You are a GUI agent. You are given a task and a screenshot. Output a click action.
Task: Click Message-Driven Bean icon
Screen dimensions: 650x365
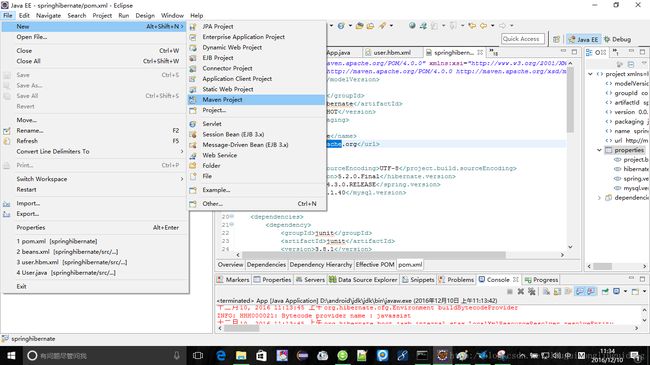click(193, 145)
